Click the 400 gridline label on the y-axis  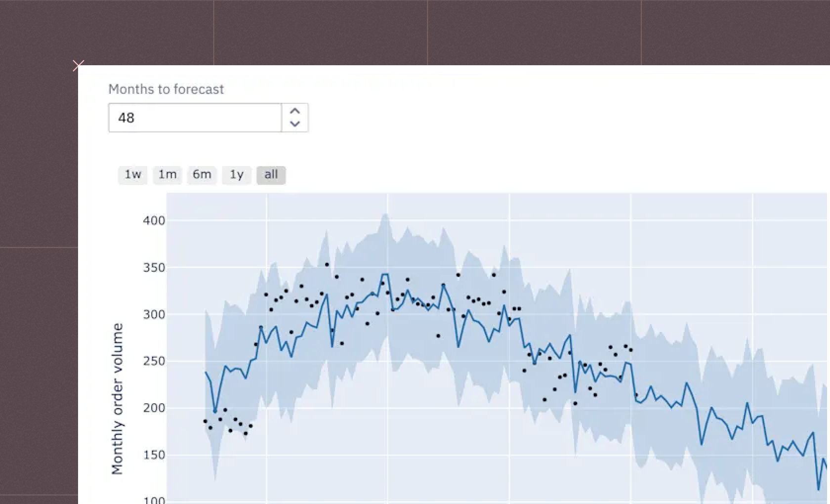point(155,221)
